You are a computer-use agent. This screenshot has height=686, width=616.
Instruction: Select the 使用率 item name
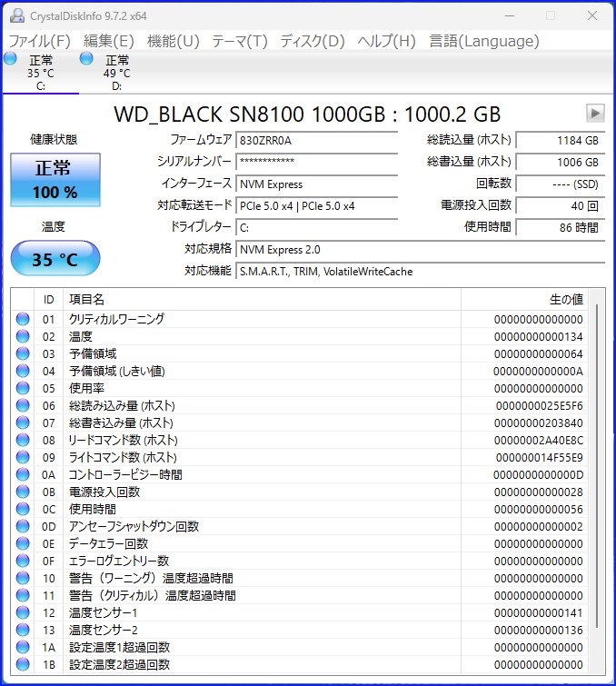[86, 388]
